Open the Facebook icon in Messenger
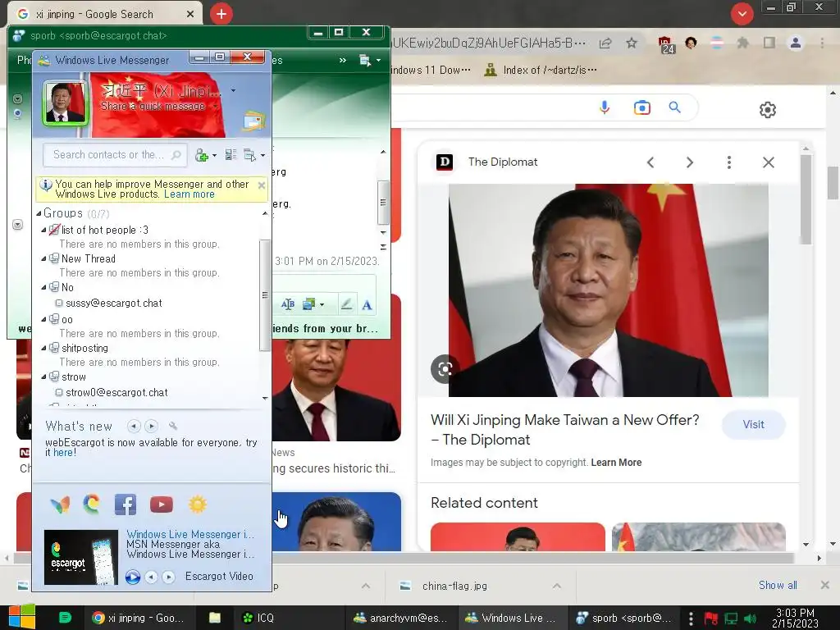 (126, 504)
